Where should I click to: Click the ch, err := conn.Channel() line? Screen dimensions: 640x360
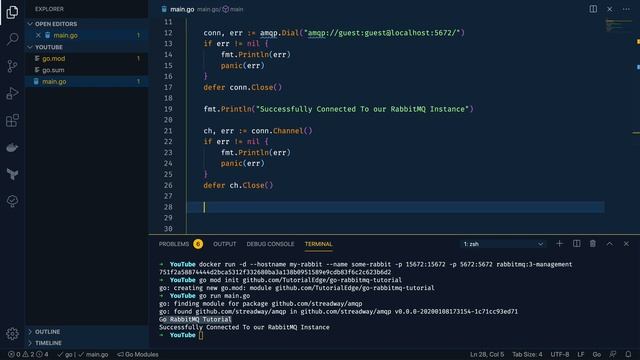(258, 131)
